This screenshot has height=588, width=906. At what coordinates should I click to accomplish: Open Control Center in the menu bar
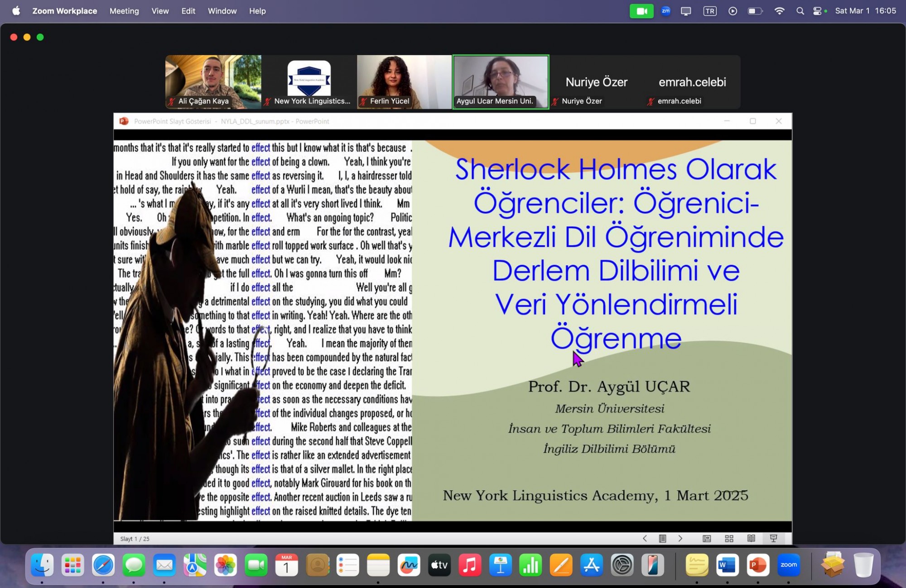click(817, 11)
